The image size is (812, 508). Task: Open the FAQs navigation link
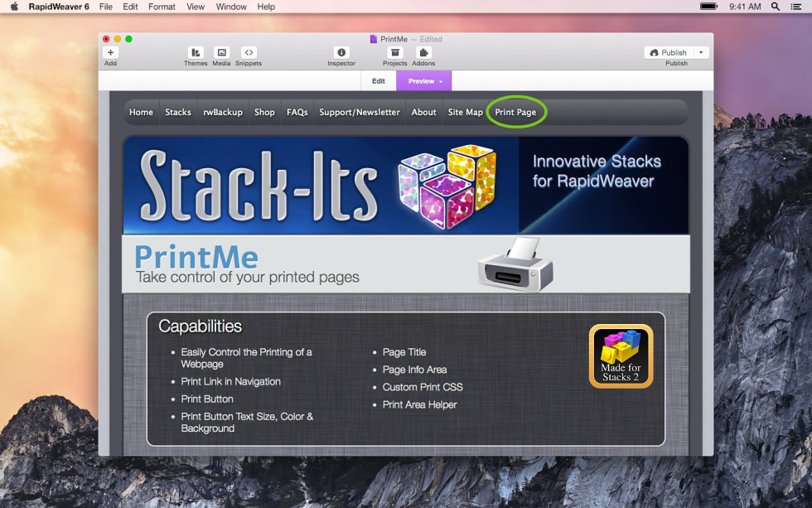[297, 112]
